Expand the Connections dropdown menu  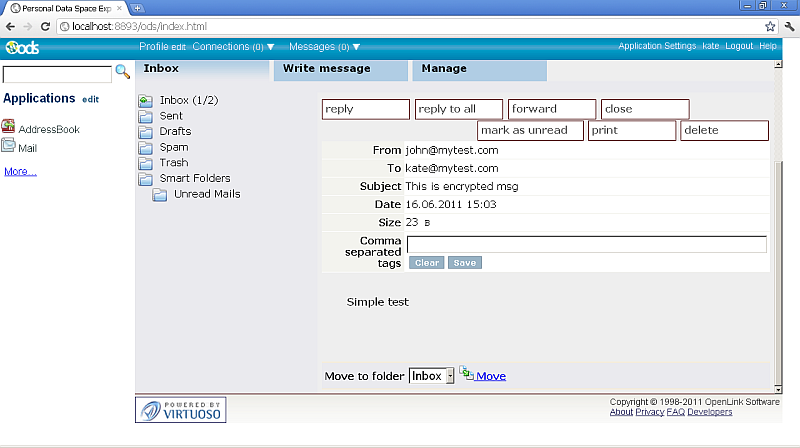pos(233,47)
